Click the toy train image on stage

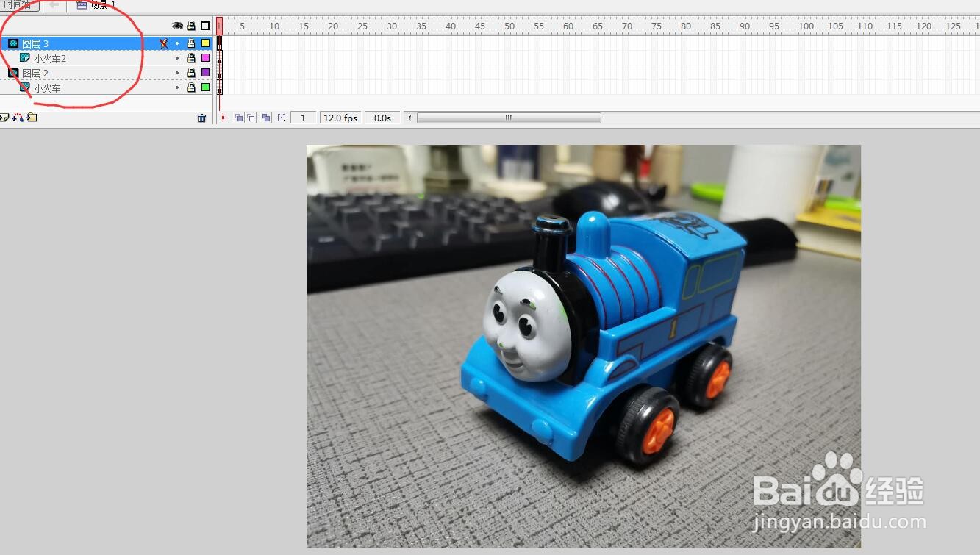584,346
